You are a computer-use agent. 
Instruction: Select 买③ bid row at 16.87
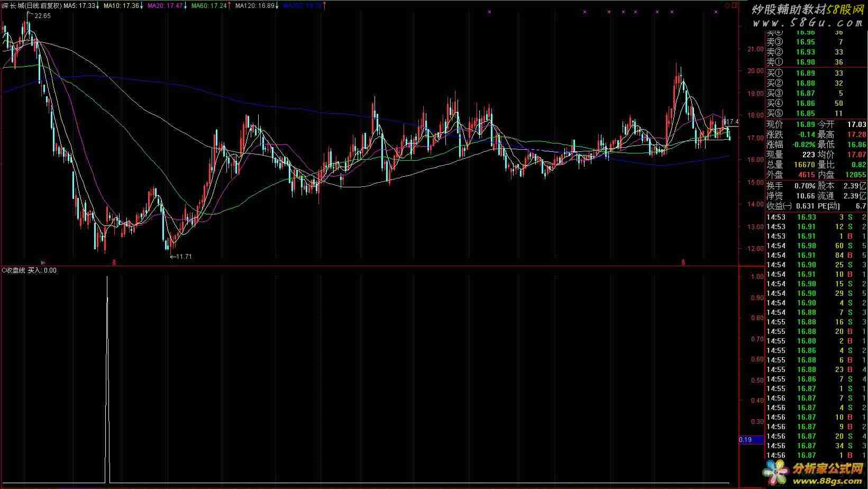[x=817, y=93]
